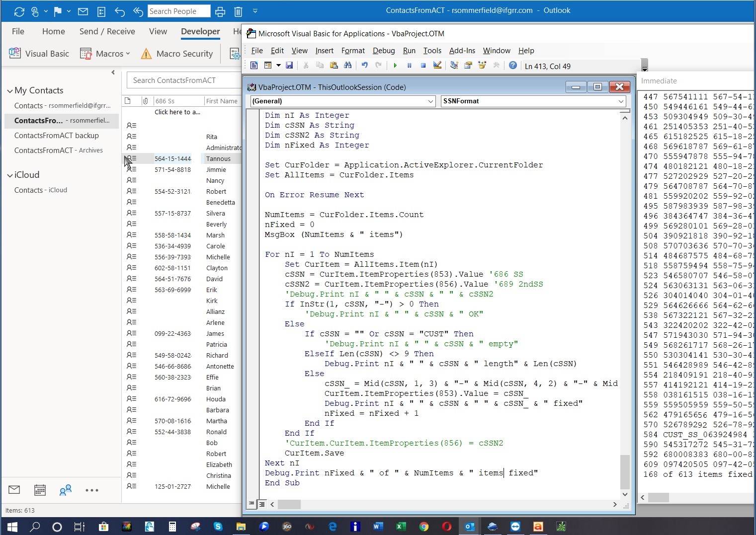Screen dimensions: 756x535
Task: Click View Microsoft Outlook icon in VBA toolbar
Action: [x=254, y=65]
